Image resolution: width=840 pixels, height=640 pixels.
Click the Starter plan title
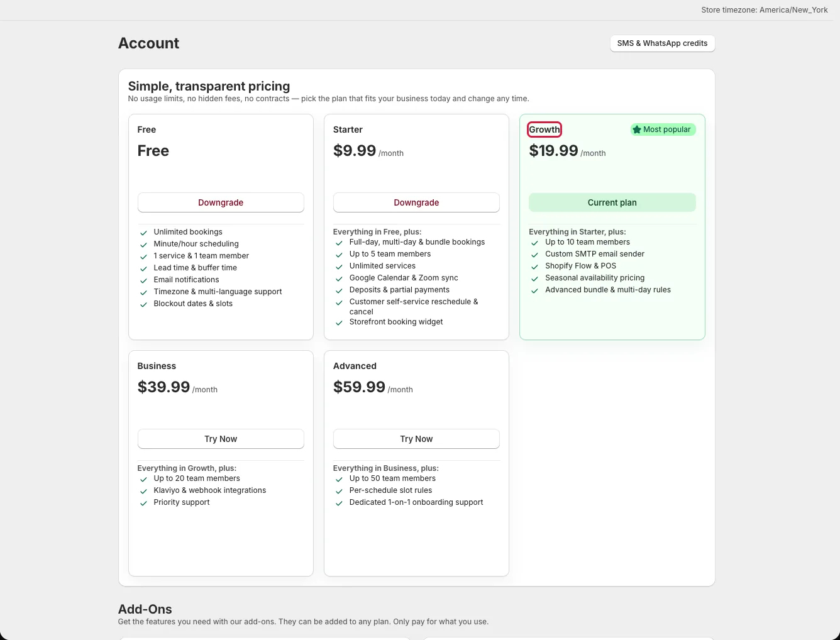point(348,130)
